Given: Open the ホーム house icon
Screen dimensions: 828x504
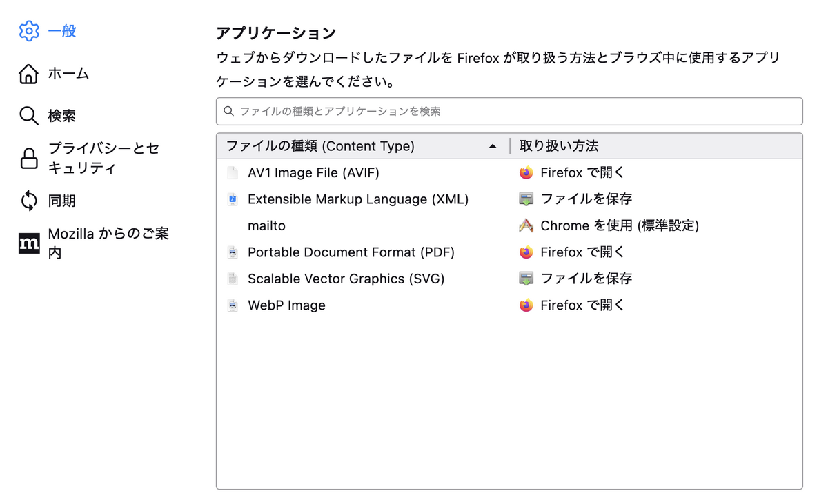Looking at the screenshot, I should pyautogui.click(x=29, y=74).
